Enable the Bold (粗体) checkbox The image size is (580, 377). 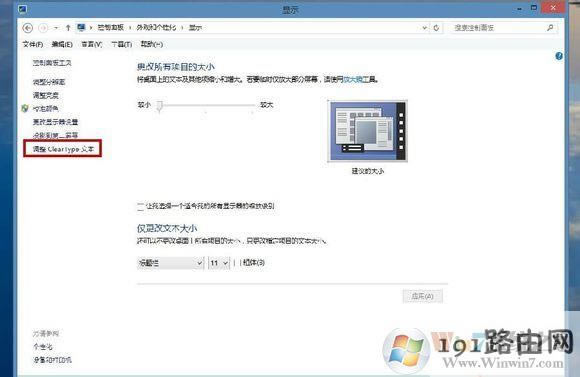click(237, 263)
